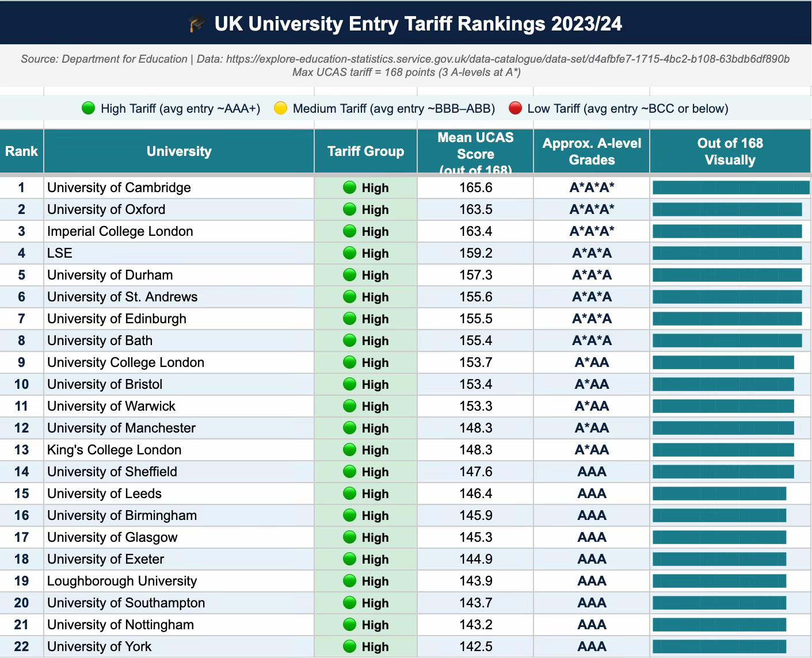Screen dimensions: 812x658
Task: Select the green dot in the Sheffield row
Action: [x=349, y=472]
